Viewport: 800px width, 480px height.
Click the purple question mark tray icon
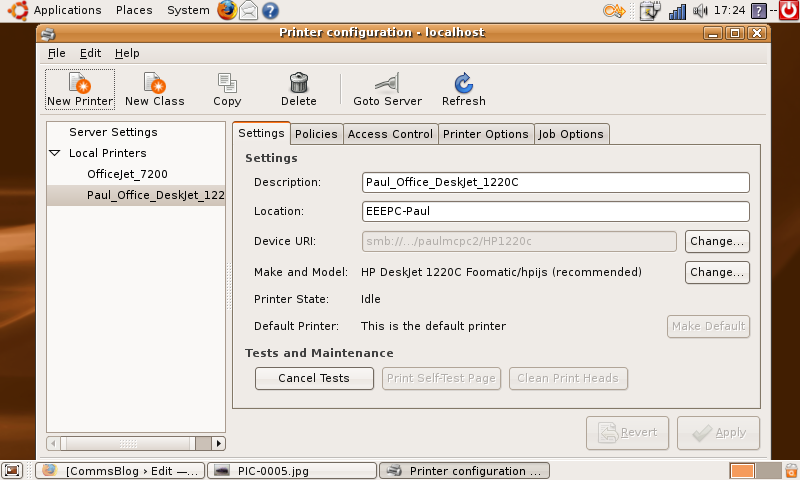pyautogui.click(x=759, y=11)
